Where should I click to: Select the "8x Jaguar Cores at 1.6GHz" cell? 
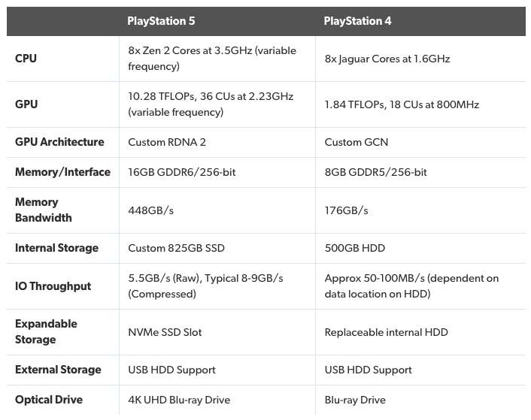click(x=387, y=59)
